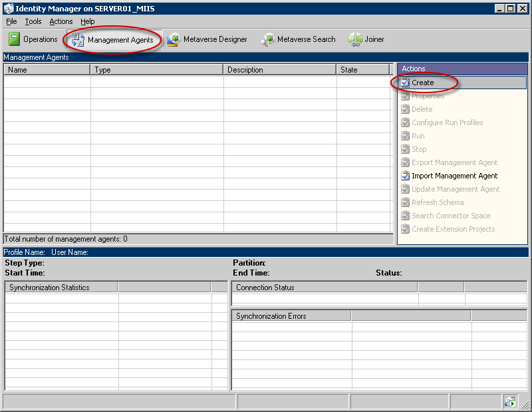Open the Tools menu

click(x=33, y=21)
